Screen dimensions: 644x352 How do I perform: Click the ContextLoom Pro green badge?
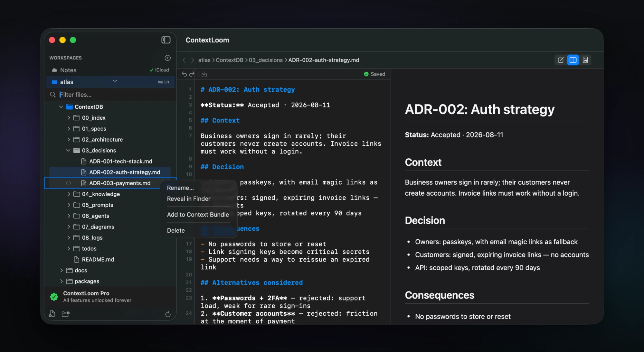pyautogui.click(x=54, y=297)
